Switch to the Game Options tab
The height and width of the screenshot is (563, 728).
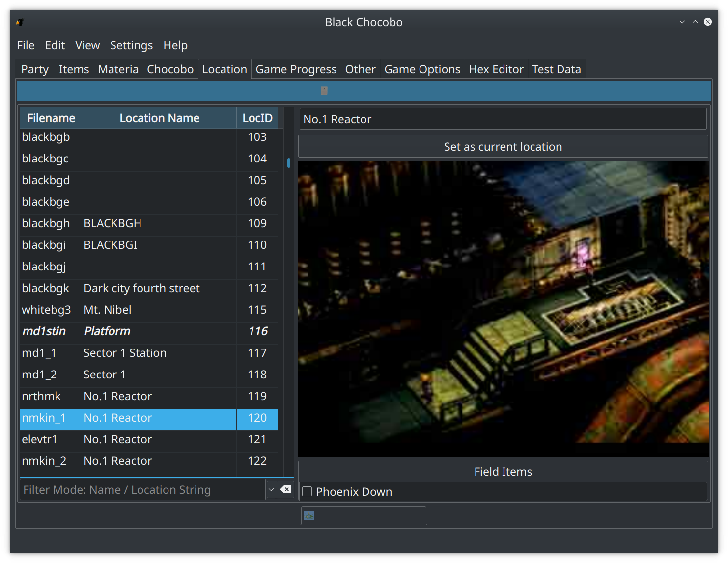pos(422,69)
